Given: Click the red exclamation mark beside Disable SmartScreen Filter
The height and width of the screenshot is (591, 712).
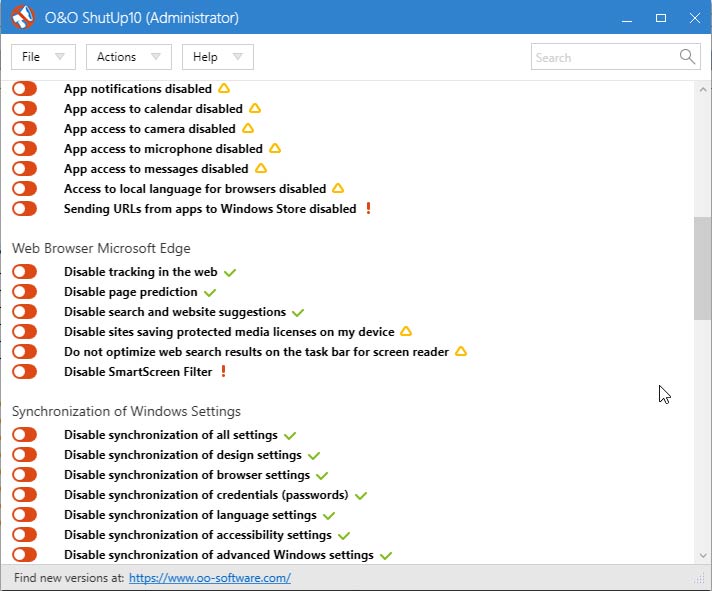Looking at the screenshot, I should coord(223,371).
